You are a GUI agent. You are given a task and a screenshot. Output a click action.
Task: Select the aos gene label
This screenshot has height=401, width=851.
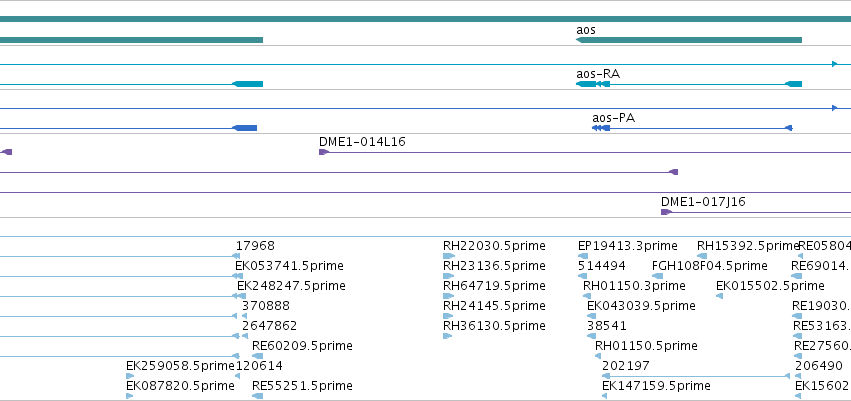(x=586, y=30)
